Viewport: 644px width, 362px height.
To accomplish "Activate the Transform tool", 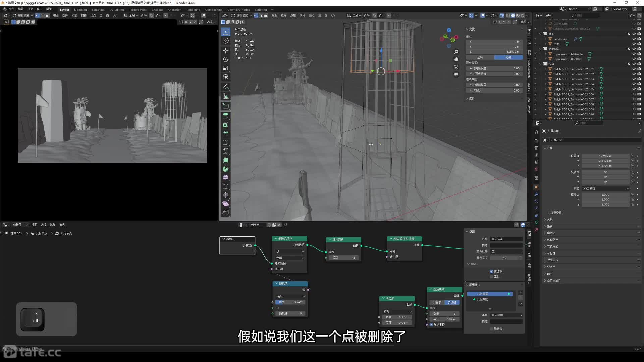I will (x=226, y=77).
